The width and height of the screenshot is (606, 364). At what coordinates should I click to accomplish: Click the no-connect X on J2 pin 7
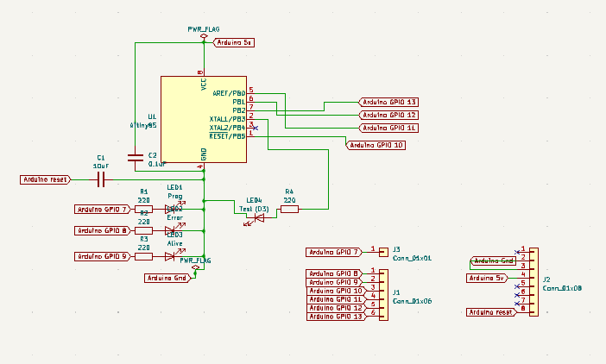[x=517, y=304]
